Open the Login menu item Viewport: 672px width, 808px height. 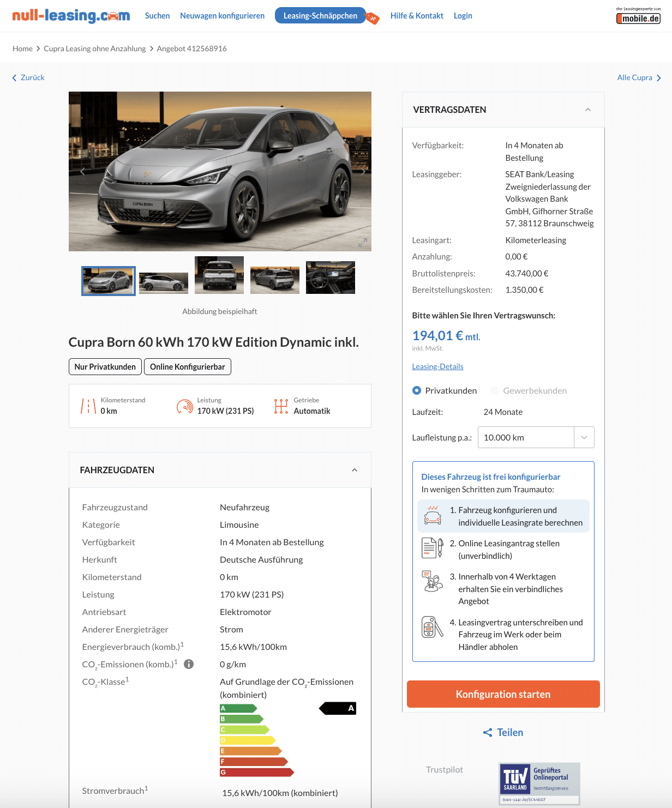(x=463, y=16)
